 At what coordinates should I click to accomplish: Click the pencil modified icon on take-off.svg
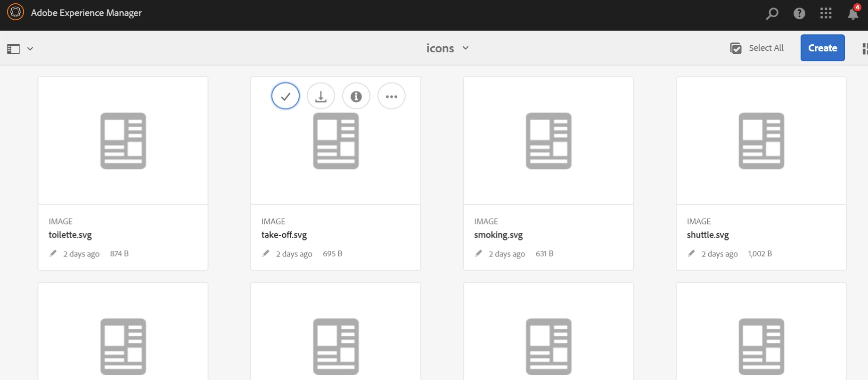coord(266,254)
